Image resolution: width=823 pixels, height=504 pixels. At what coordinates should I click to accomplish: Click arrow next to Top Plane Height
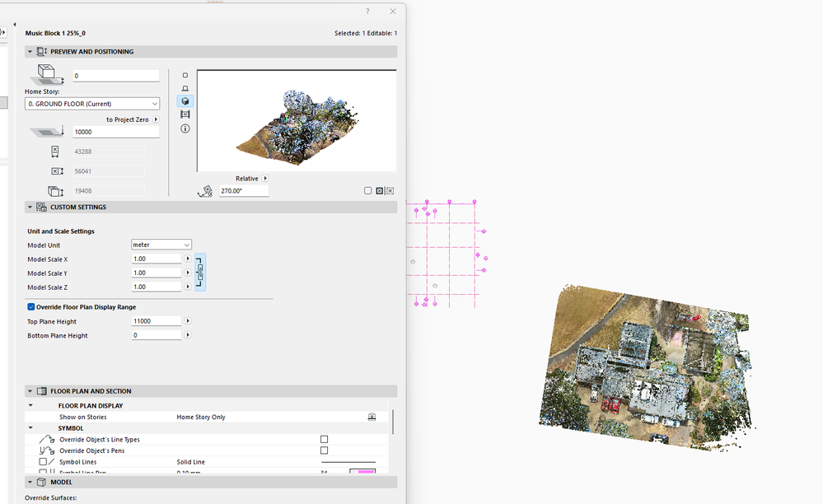point(187,321)
